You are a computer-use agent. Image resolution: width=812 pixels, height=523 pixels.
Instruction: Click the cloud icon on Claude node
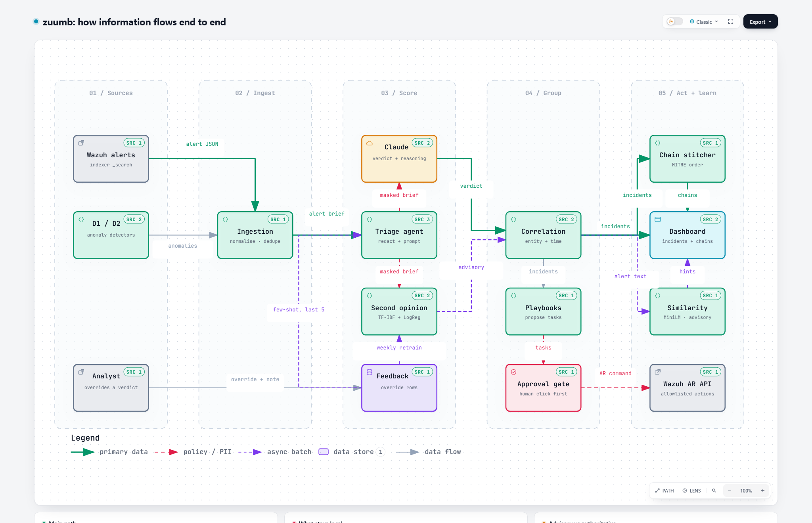pos(370,143)
